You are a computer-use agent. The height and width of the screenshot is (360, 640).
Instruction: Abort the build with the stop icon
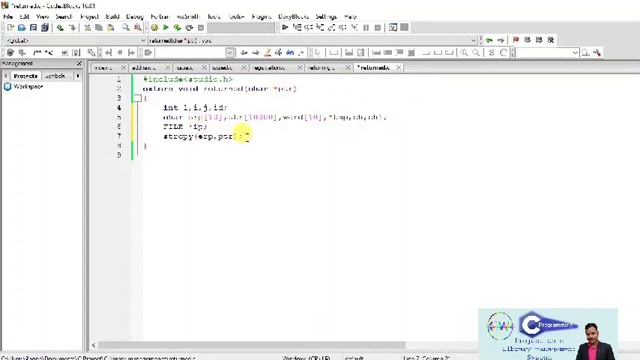click(201, 27)
